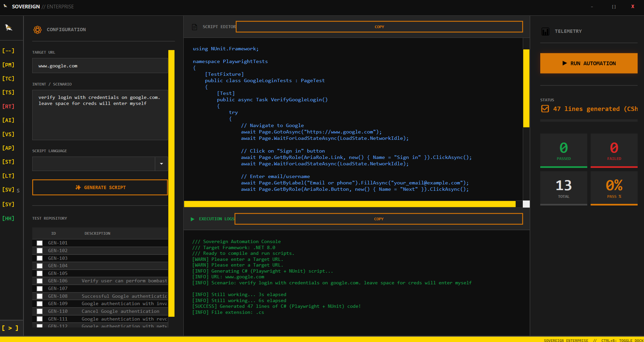This screenshot has height=342, width=644.
Task: Click the Intent / Scenario text area
Action: pyautogui.click(x=100, y=115)
